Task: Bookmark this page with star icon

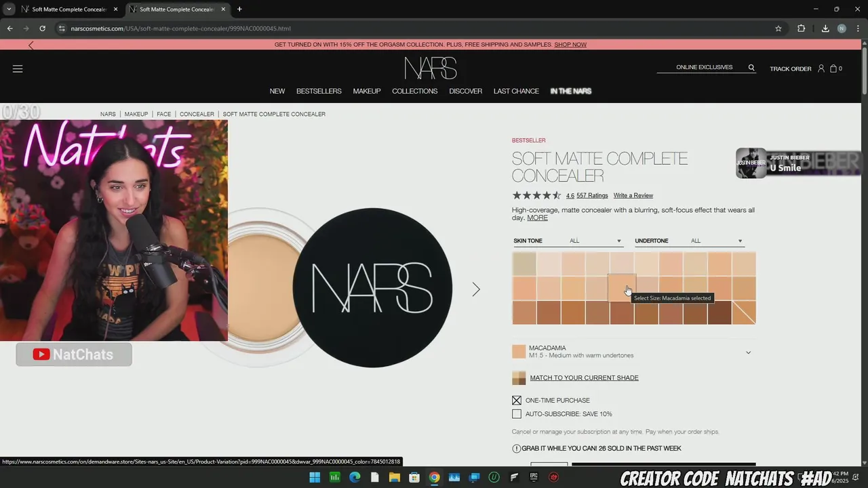Action: coord(778,28)
